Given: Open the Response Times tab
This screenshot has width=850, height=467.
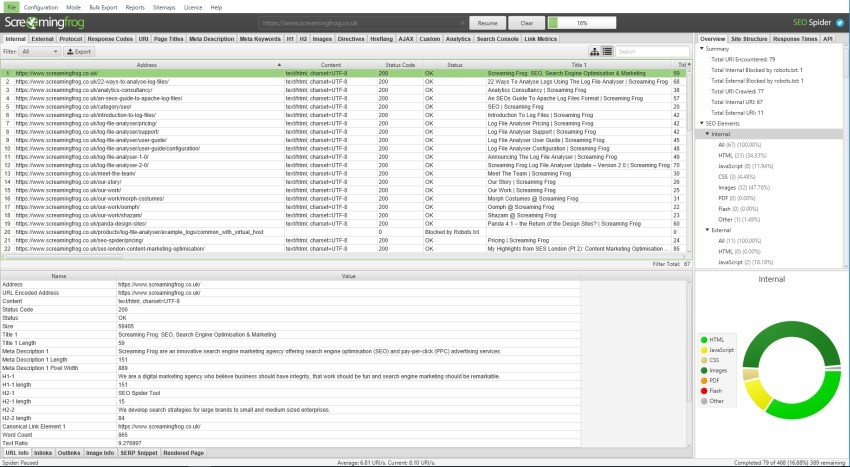Looking at the screenshot, I should [x=795, y=39].
